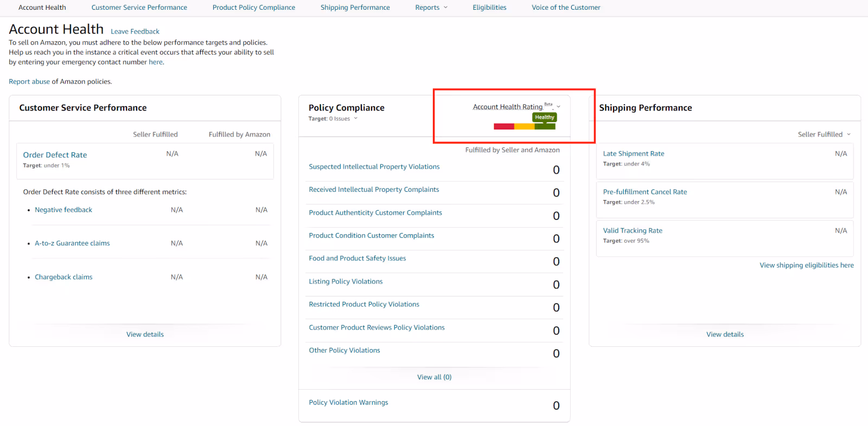This screenshot has width=868, height=426.
Task: Open A-to-z Guarantee claims link
Action: 72,243
